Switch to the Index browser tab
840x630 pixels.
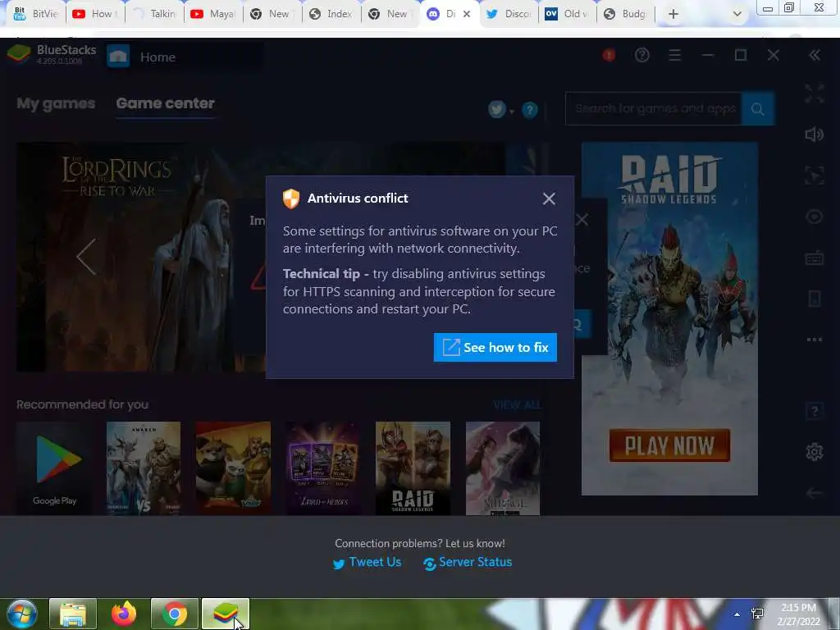331,14
